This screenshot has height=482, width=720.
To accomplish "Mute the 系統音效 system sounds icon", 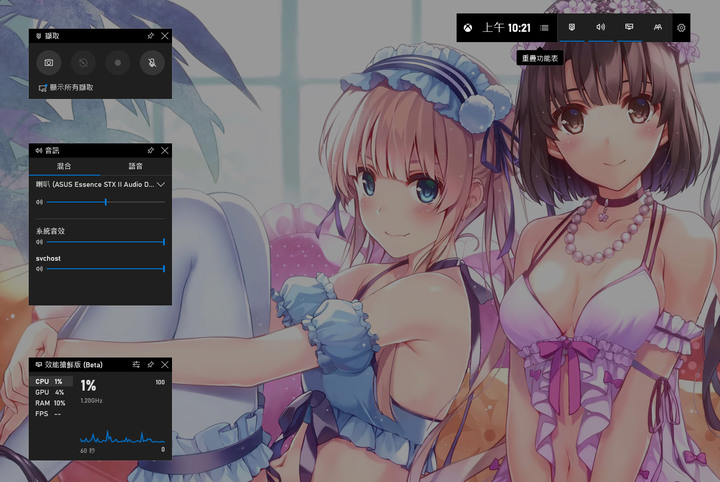I will pyautogui.click(x=39, y=242).
